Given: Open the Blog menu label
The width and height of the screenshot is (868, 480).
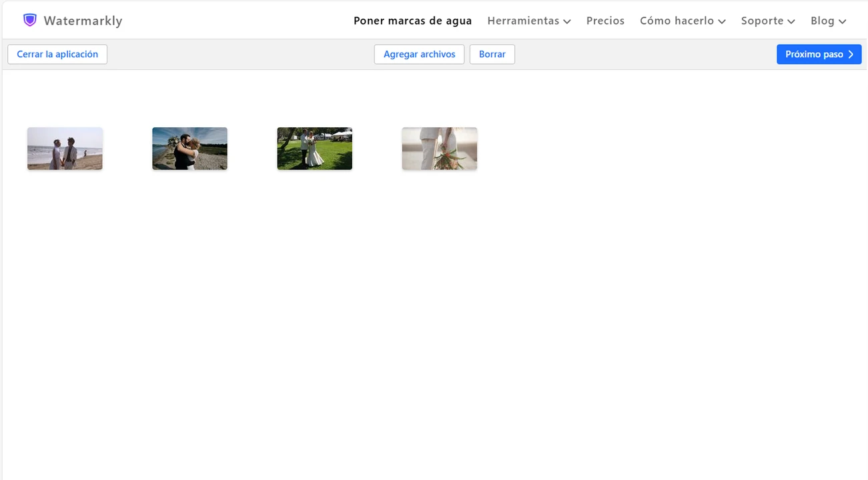Looking at the screenshot, I should (x=822, y=21).
